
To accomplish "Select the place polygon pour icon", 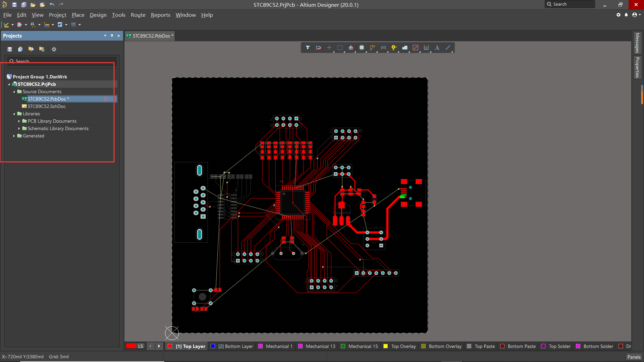I will (405, 48).
